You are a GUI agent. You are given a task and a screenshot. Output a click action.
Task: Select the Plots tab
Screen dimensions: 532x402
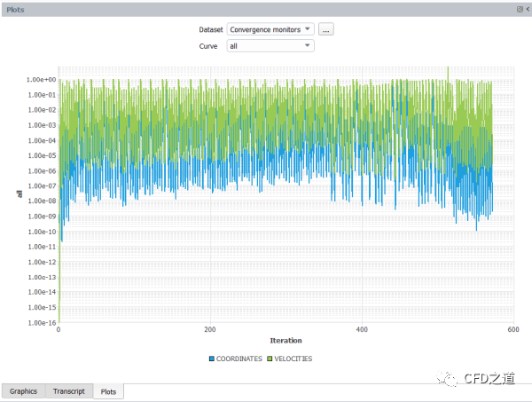(x=107, y=391)
